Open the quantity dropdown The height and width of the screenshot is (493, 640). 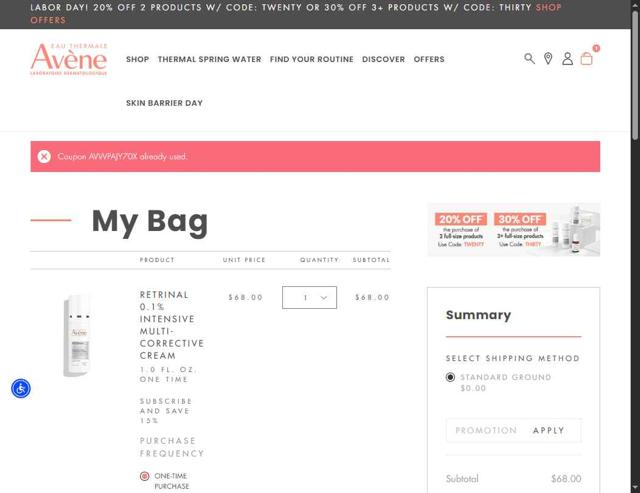coord(309,298)
